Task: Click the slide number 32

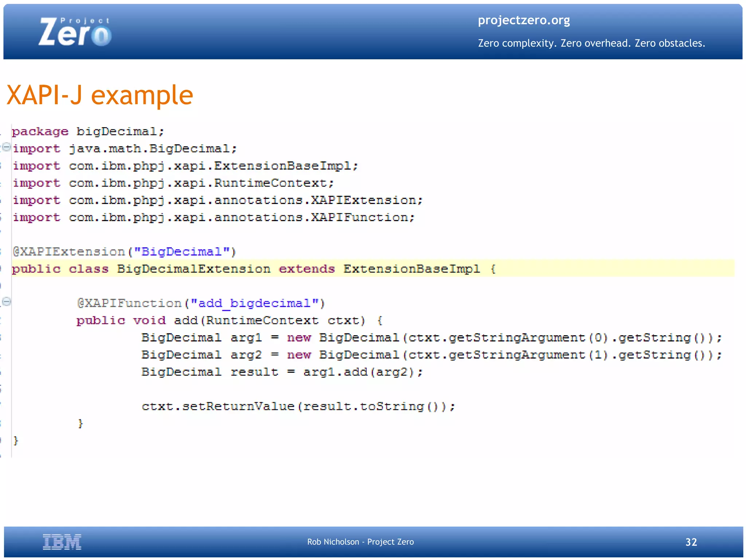Action: point(691,542)
